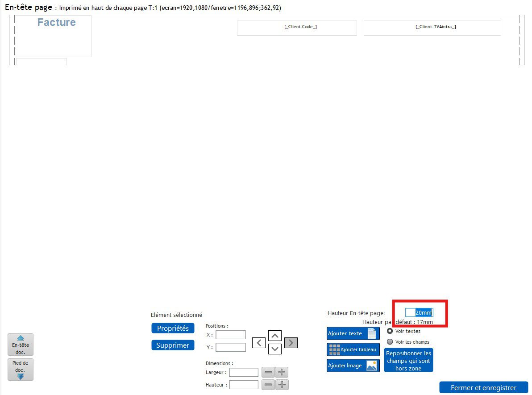The width and height of the screenshot is (532, 395).
Task: Select the [_Client.Code_] field in header
Action: click(297, 28)
